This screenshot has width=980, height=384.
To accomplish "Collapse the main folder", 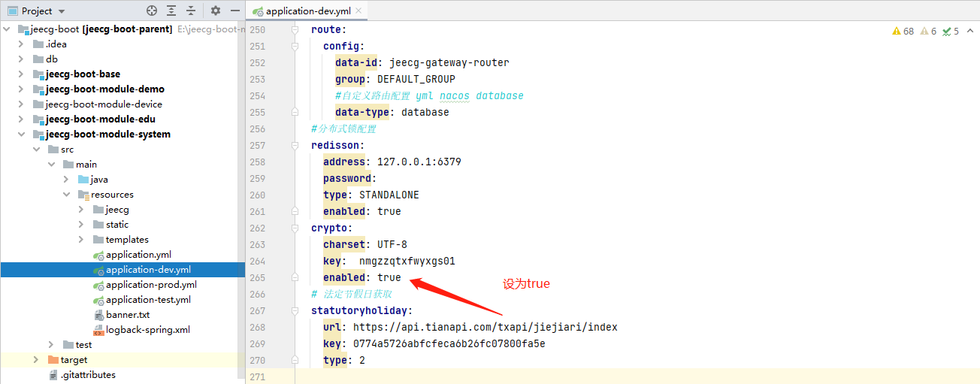I will 52,164.
